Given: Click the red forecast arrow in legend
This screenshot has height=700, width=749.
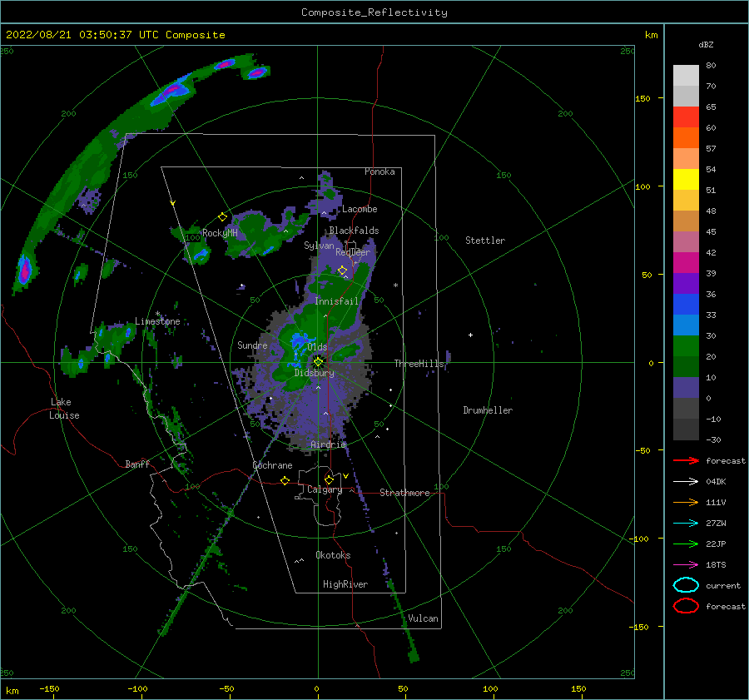Looking at the screenshot, I should (x=686, y=460).
